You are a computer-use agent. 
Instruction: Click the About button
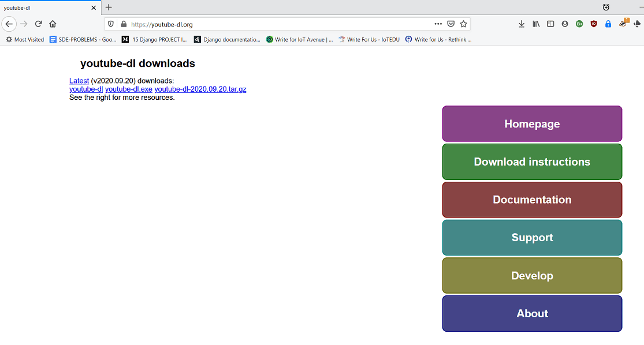click(532, 313)
